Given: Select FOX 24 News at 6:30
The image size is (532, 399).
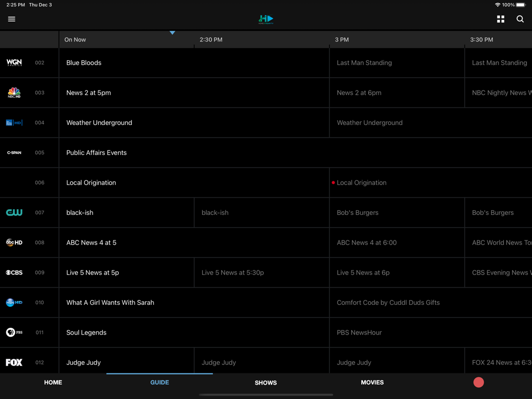Looking at the screenshot, I should 498,361.
